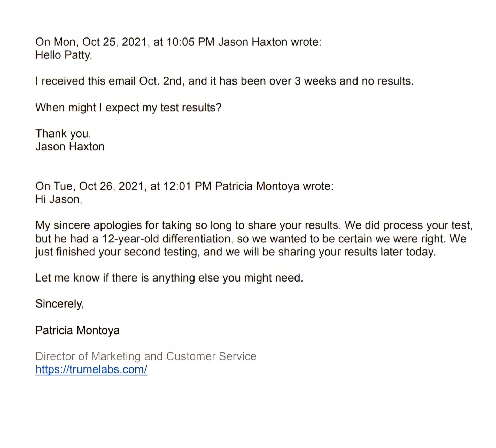The height and width of the screenshot is (448, 496).
Task: Click the Patricia Montoya signature name
Action: 78,330
